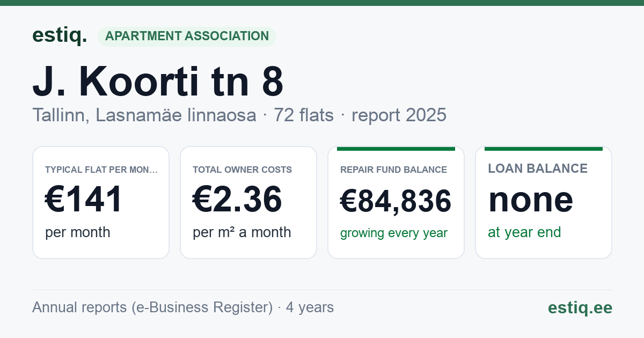Viewport: 644px width, 338px height.
Task: Click the €141 value
Action: click(x=84, y=200)
